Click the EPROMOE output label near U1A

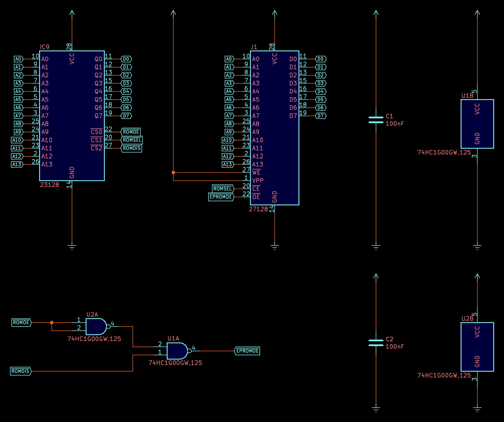[247, 351]
